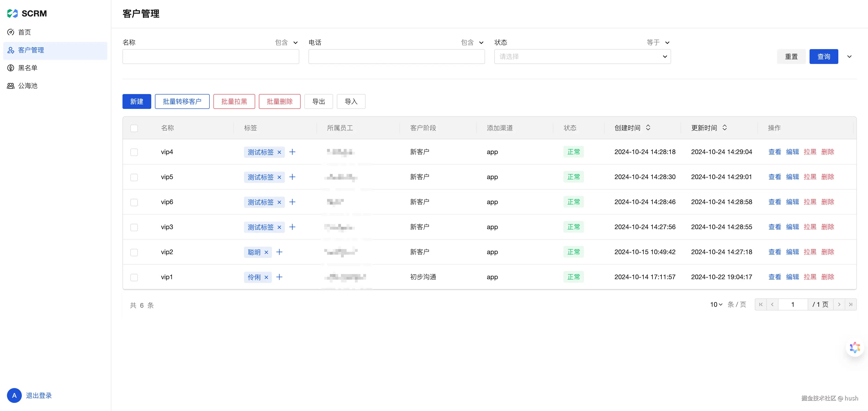
Task: Tick the select-all header checkbox
Action: click(x=134, y=128)
